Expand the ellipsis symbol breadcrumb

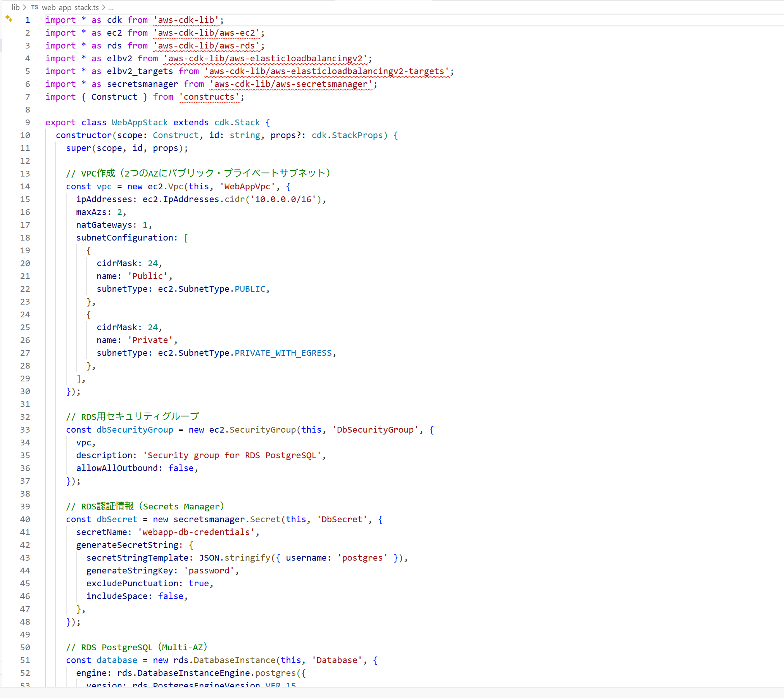point(111,7)
